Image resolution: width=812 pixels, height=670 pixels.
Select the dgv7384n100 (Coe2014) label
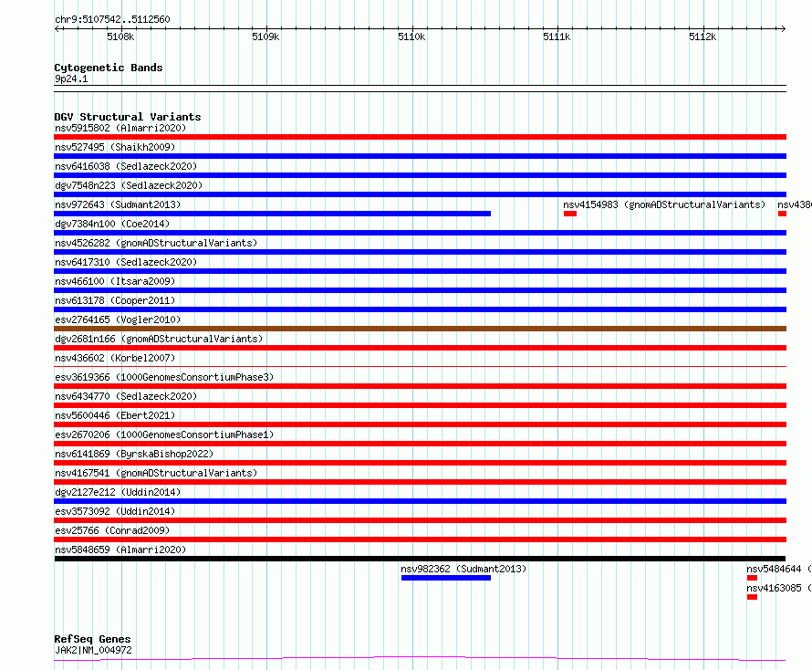(x=112, y=224)
